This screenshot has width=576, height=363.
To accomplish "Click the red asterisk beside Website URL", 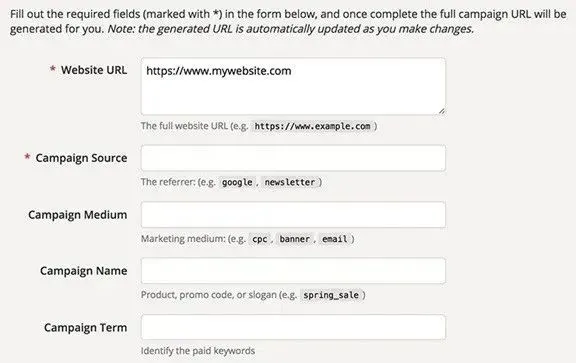I will pos(53,69).
